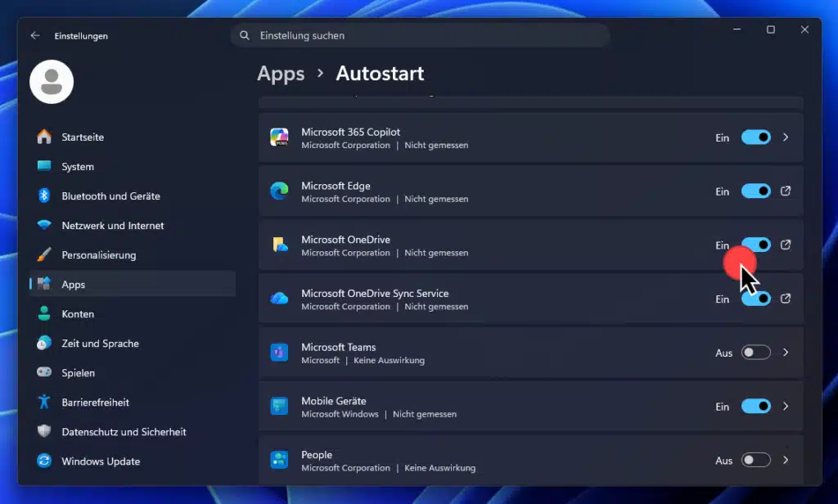Expand Microsoft Teams details chevron
This screenshot has width=838, height=504.
click(785, 352)
